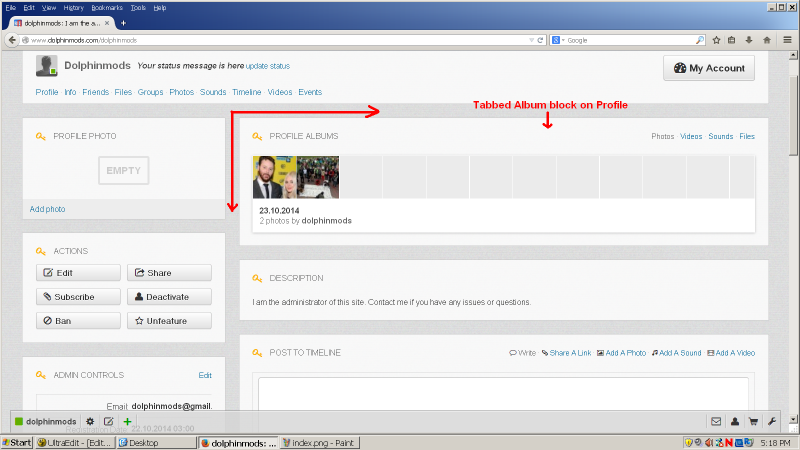Switch to Sounds tab in Profile Albums
The image size is (800, 450).
click(x=720, y=136)
